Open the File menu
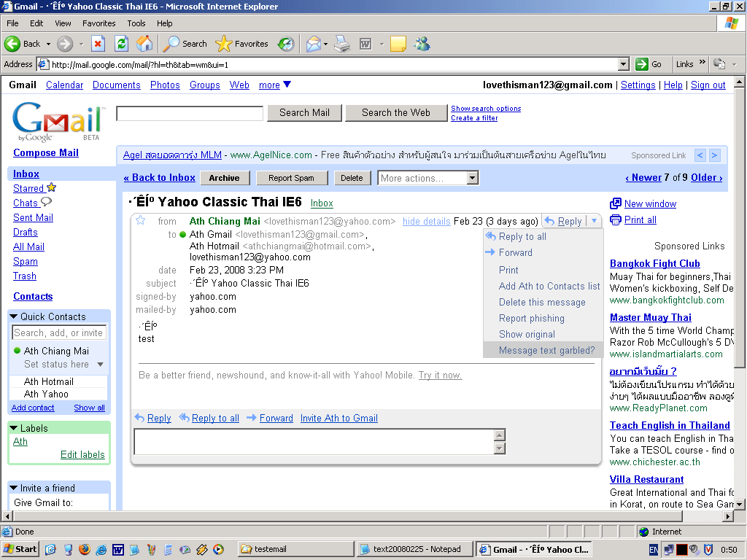747x560 pixels. coord(12,23)
